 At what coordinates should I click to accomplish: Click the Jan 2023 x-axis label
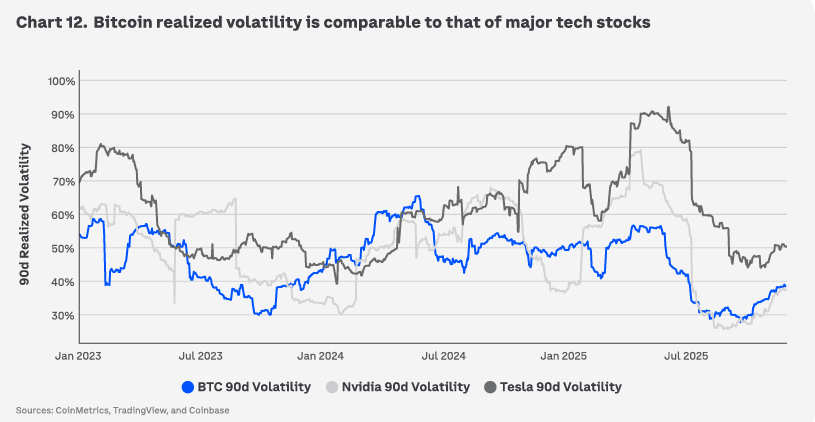(78, 355)
